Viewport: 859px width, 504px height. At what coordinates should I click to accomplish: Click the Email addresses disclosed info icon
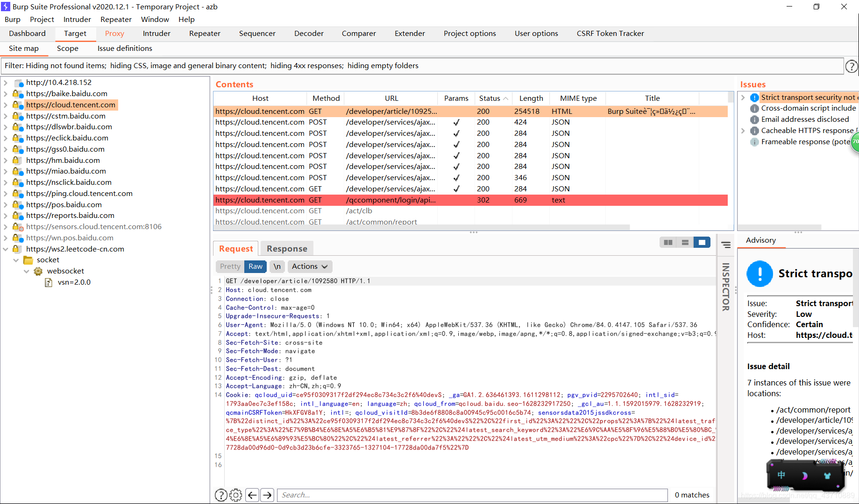point(754,119)
